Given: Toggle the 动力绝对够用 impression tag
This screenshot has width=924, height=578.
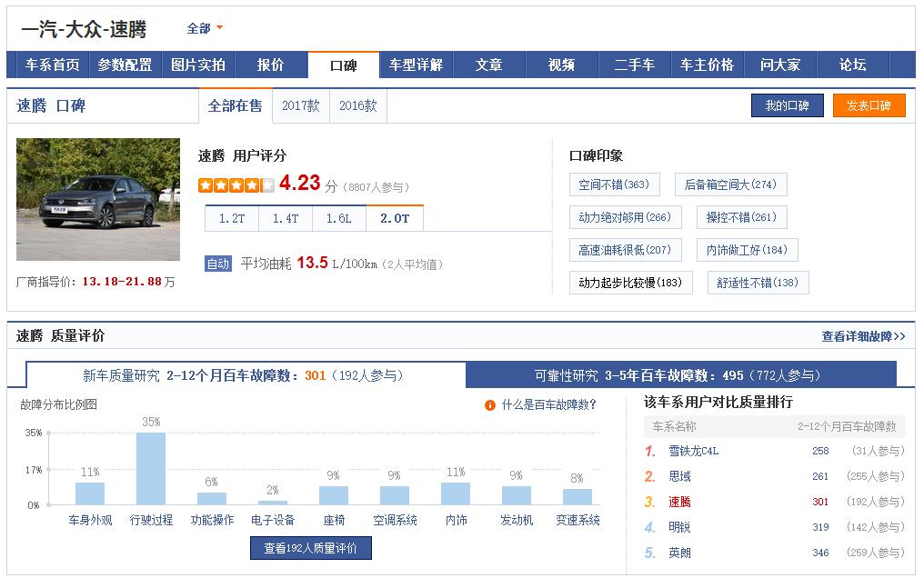Looking at the screenshot, I should point(625,217).
